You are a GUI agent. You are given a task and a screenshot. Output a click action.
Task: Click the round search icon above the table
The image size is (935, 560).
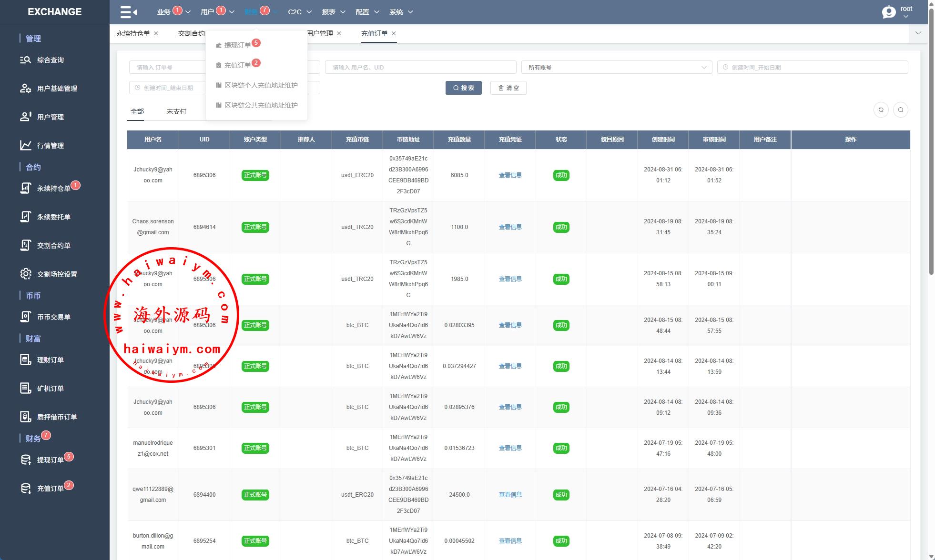pos(900,110)
